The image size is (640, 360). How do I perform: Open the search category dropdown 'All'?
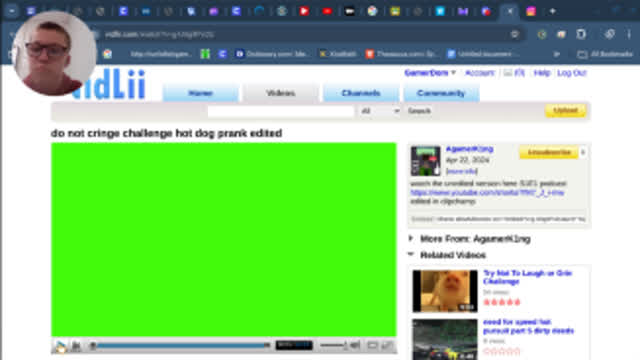point(380,111)
